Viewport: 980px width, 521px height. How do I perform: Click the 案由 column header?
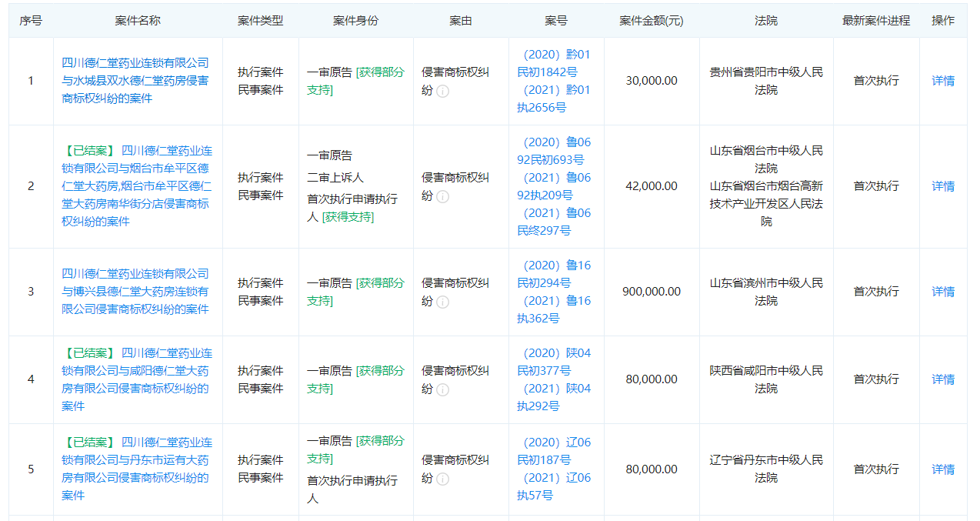(x=461, y=21)
